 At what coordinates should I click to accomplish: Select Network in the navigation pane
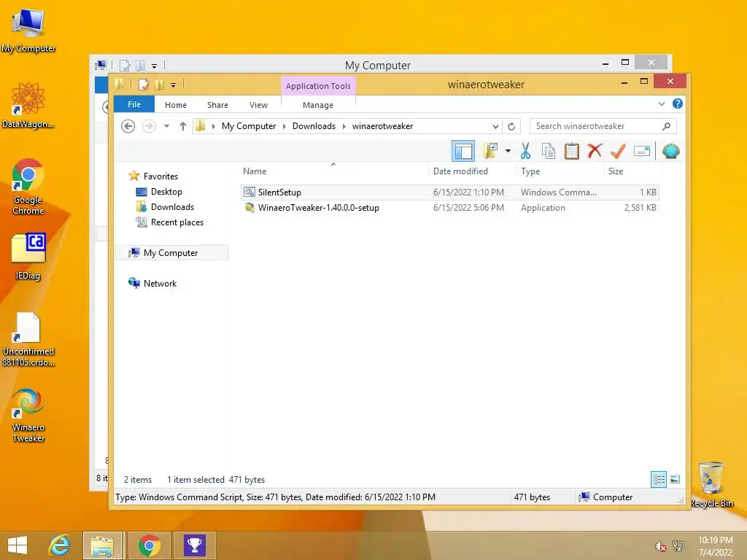pyautogui.click(x=153, y=284)
